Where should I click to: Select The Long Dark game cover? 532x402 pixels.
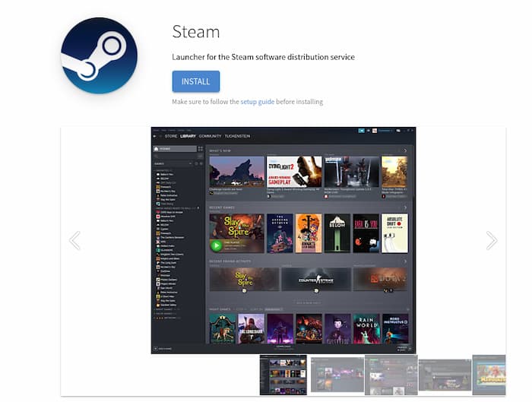click(251, 329)
